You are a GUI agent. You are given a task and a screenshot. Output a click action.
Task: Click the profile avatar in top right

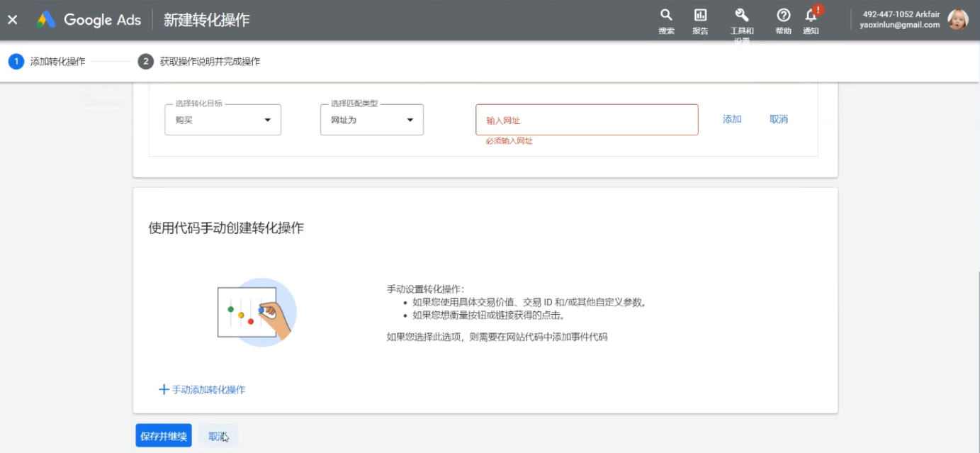point(958,19)
